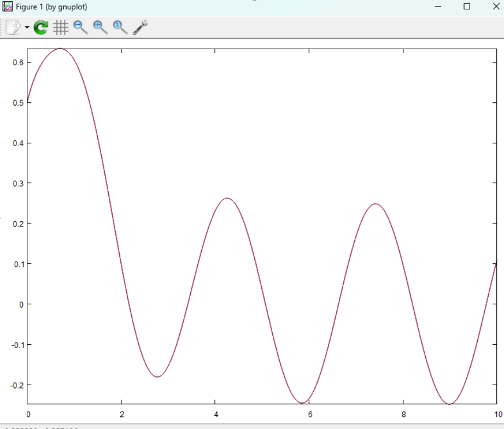504x429 pixels.
Task: Click the toolbar drag handle at left
Action: (2, 27)
